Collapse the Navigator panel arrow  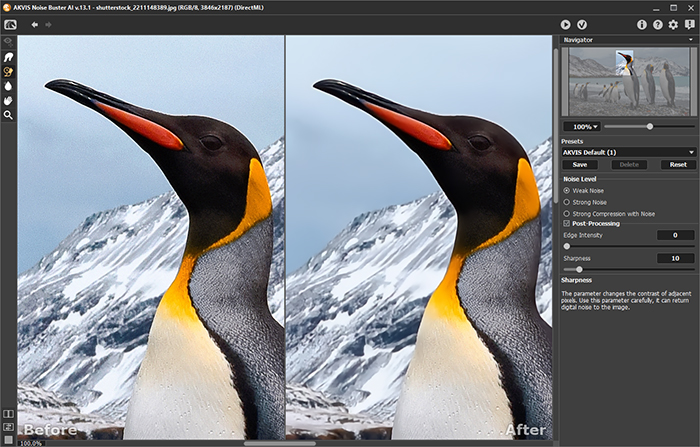(689, 40)
